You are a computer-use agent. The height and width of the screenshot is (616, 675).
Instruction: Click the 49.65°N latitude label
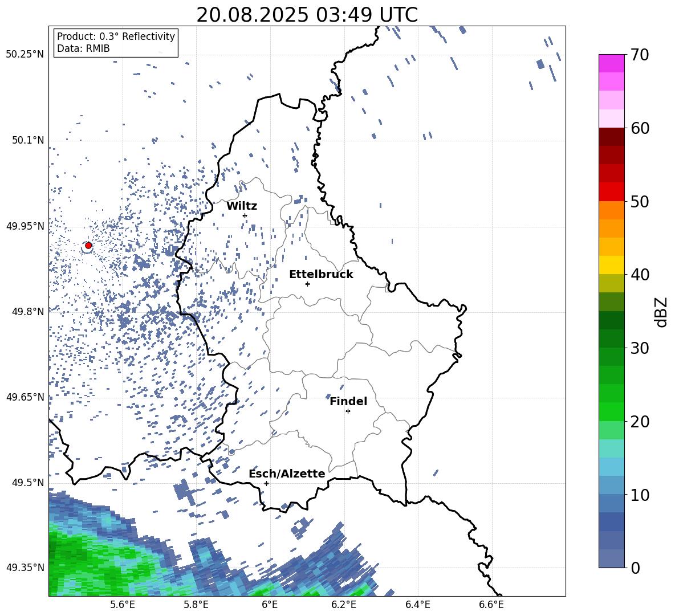[x=25, y=397]
